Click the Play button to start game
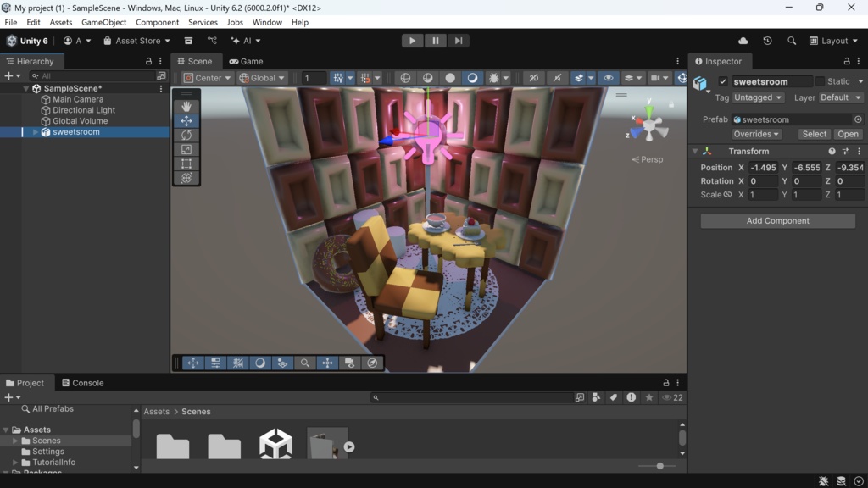The width and height of the screenshot is (868, 488). [412, 41]
